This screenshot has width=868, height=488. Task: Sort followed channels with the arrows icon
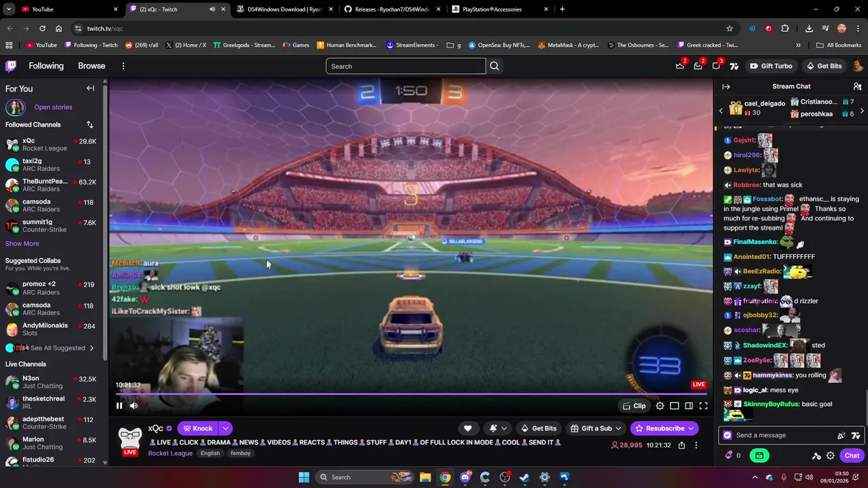(x=90, y=125)
